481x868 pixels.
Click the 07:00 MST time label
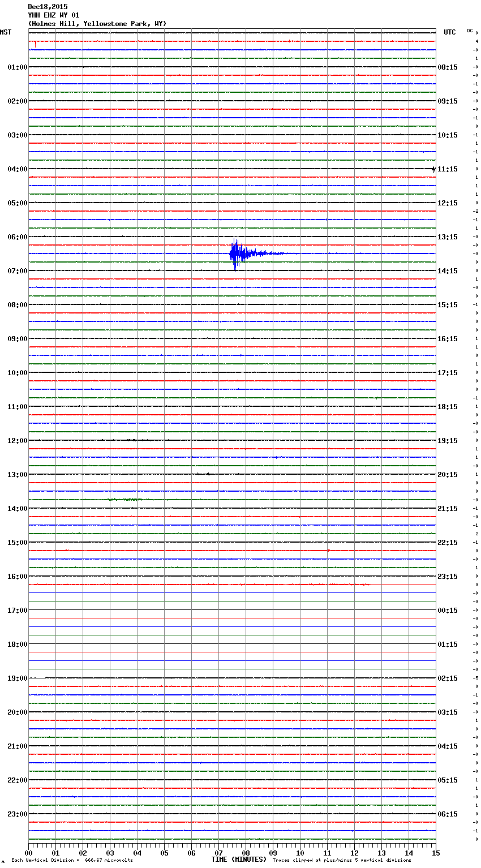pos(17,271)
